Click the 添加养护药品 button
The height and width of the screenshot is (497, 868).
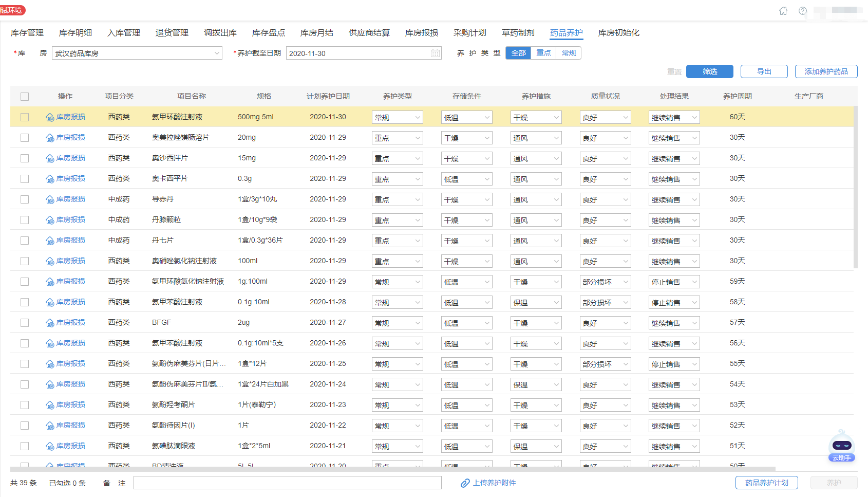[x=826, y=71]
